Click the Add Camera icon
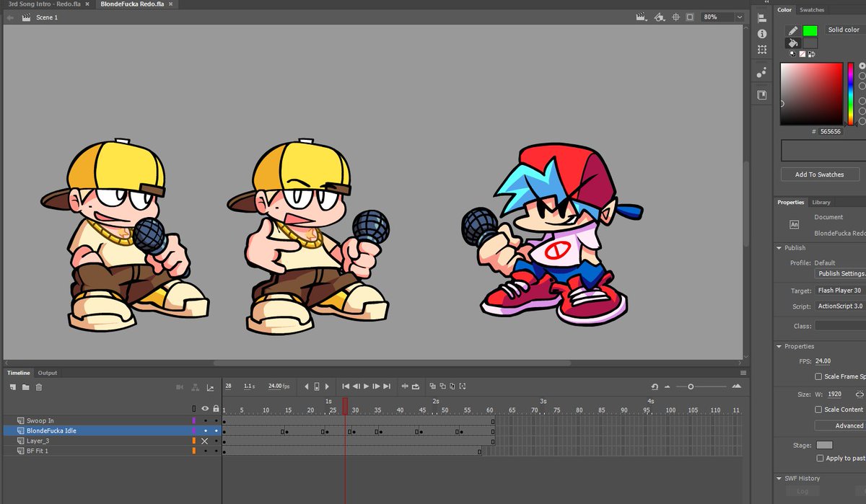The image size is (866, 504). coord(180,387)
